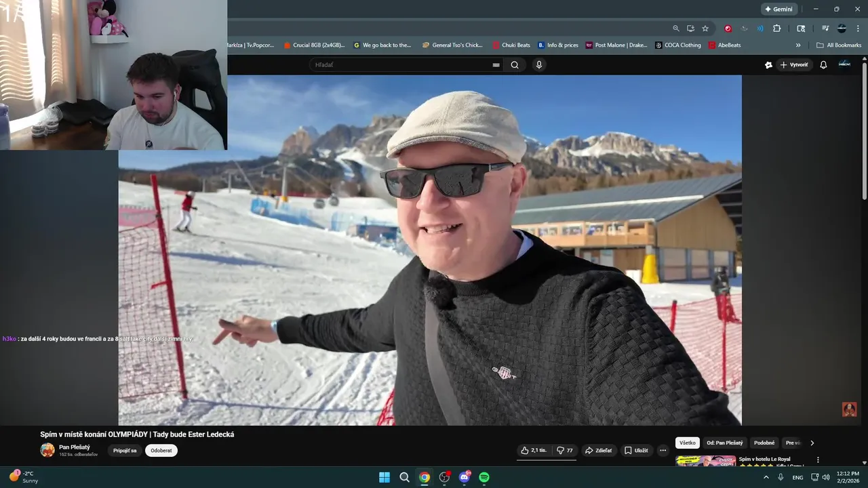Open the Gemini button in Chrome
Image resolution: width=868 pixels, height=488 pixels.
pos(778,9)
